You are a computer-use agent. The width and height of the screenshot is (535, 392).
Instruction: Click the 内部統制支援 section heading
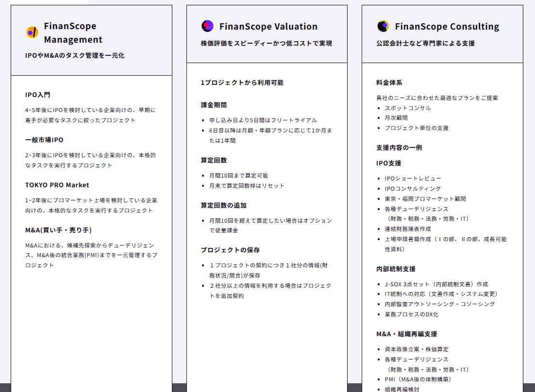pos(396,269)
